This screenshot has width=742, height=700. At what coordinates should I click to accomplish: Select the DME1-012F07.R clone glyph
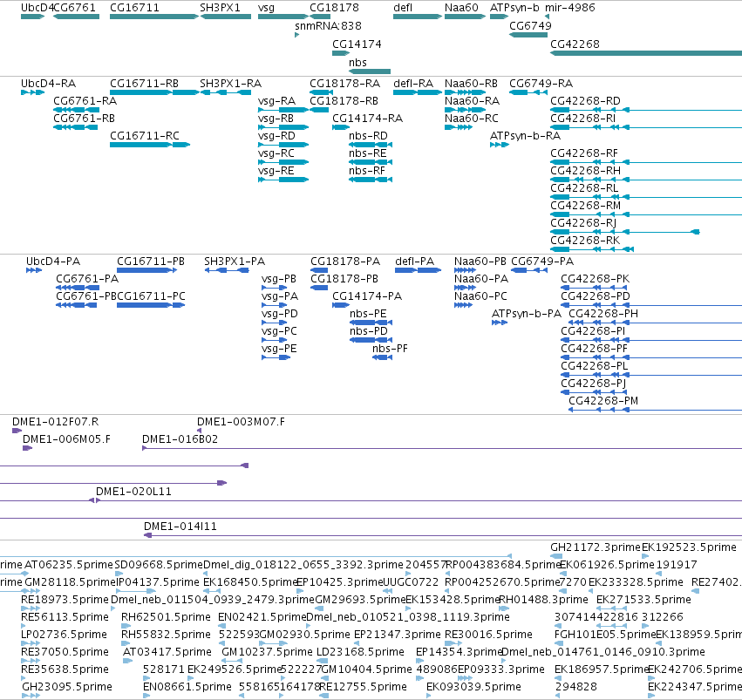17,431
